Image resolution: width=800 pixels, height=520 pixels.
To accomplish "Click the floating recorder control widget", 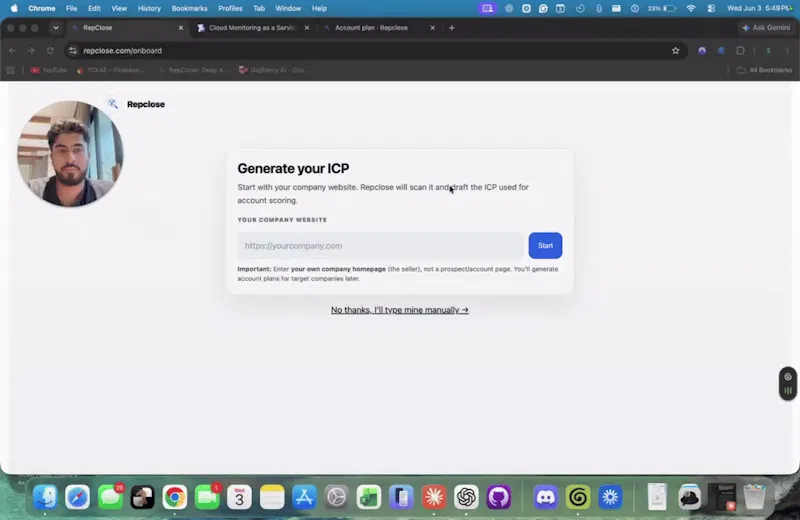I will (788, 383).
